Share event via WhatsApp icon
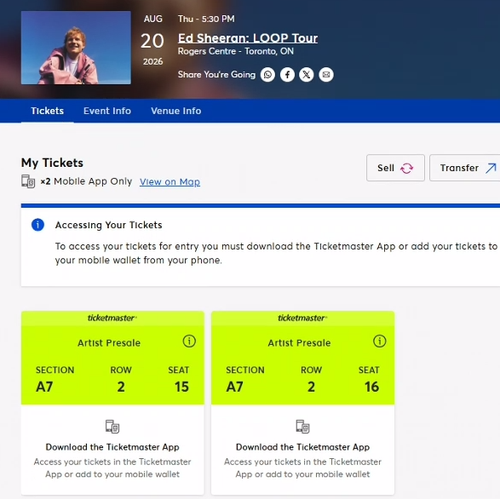The image size is (500, 499). tap(267, 75)
